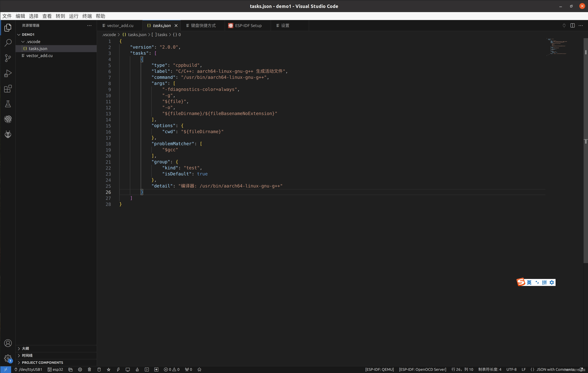Click the flash method star icon in status bar

pos(109,369)
